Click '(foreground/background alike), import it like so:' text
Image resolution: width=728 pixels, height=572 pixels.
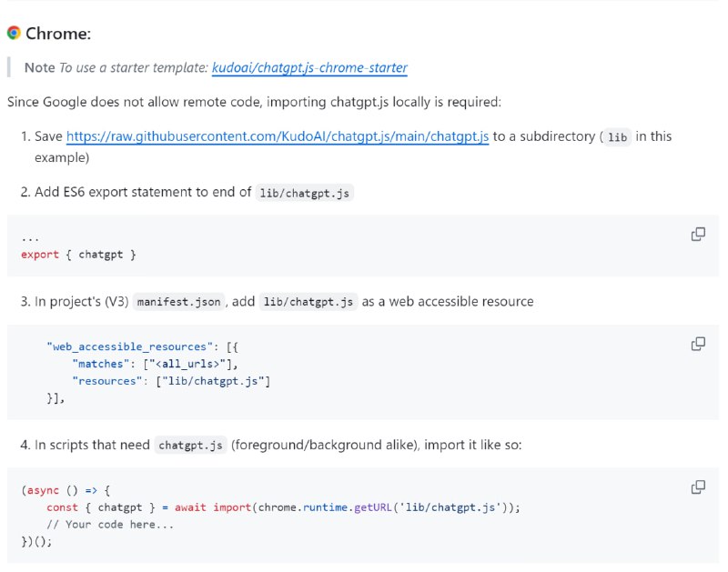click(x=377, y=445)
